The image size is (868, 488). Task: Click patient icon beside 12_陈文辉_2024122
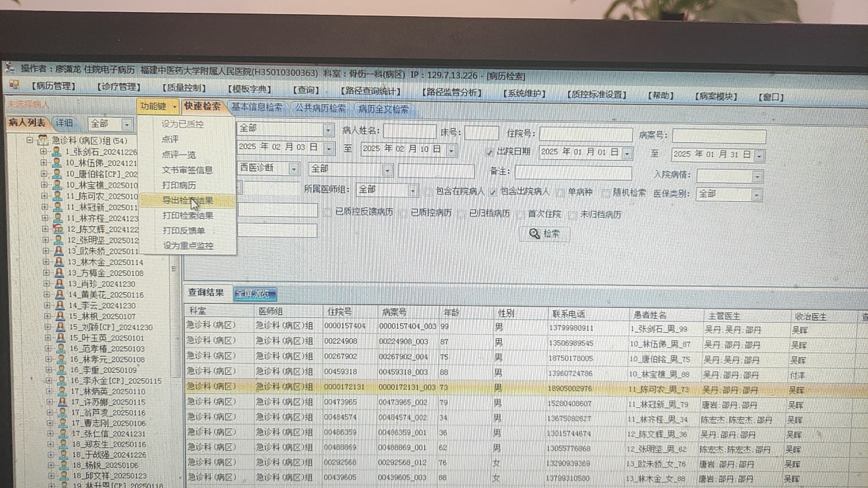(x=58, y=229)
